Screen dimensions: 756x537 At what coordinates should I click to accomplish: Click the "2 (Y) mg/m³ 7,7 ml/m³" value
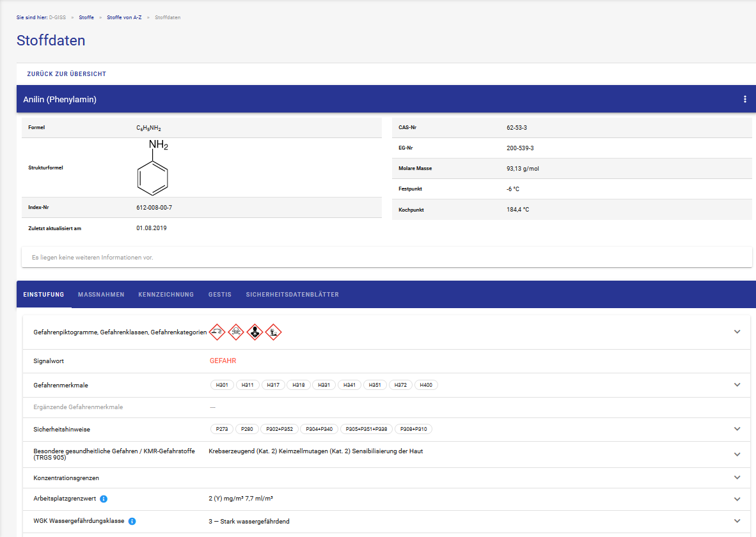(x=241, y=499)
